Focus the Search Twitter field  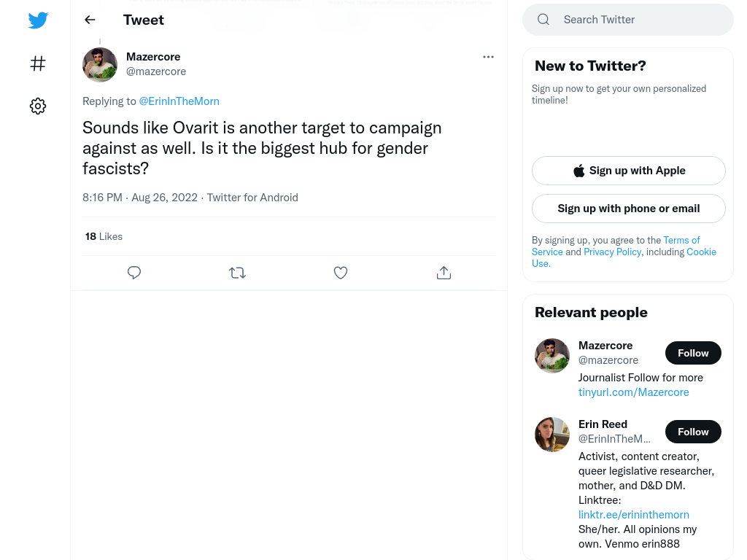[628, 20]
